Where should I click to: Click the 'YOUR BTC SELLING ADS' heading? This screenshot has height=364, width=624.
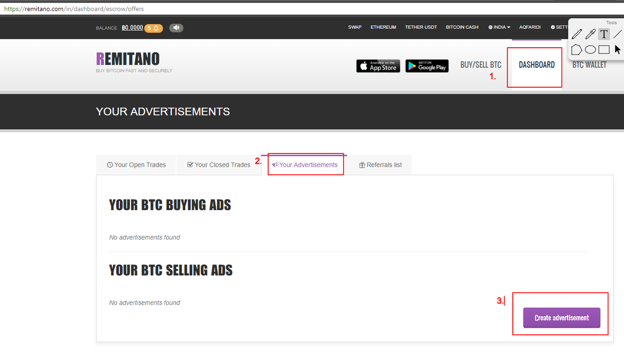171,270
